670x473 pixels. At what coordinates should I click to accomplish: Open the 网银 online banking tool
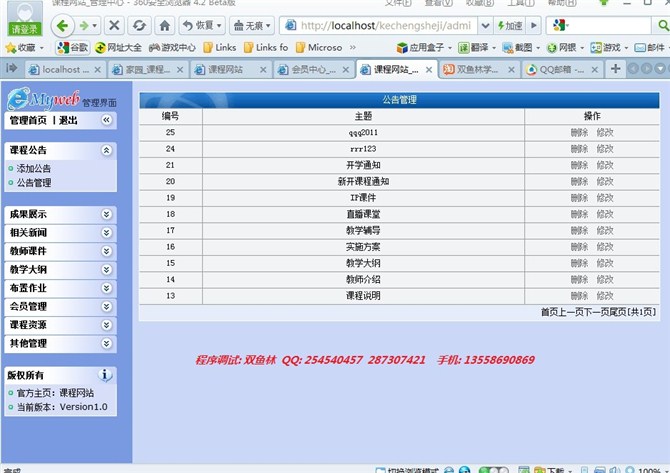(x=565, y=47)
